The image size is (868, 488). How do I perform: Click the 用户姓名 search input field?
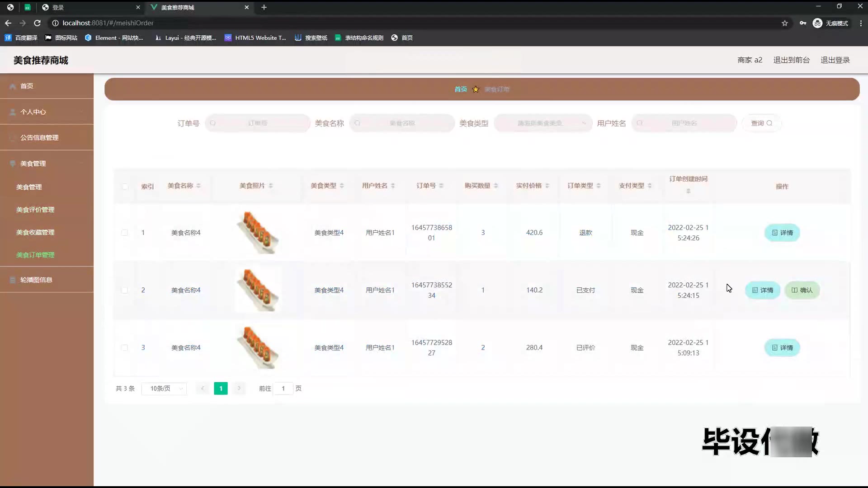pos(684,123)
